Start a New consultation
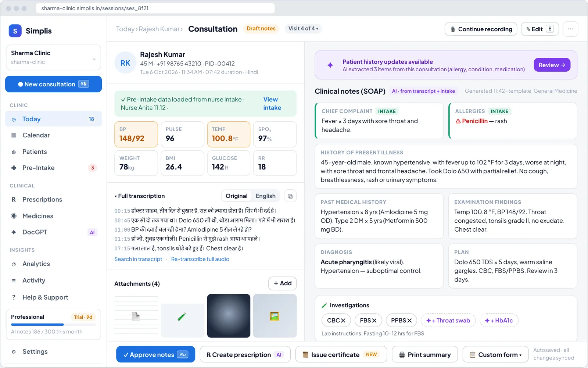 point(53,84)
